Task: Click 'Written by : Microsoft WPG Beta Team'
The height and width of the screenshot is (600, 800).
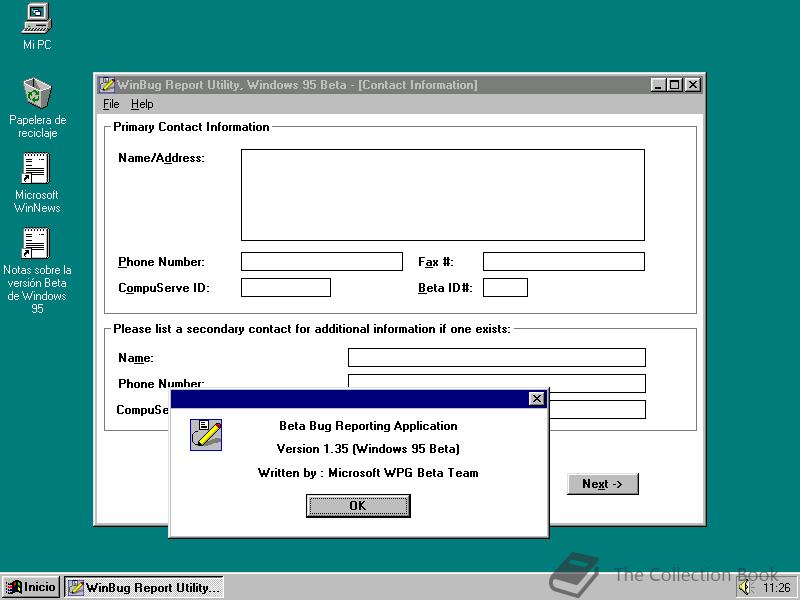Action: [x=368, y=473]
